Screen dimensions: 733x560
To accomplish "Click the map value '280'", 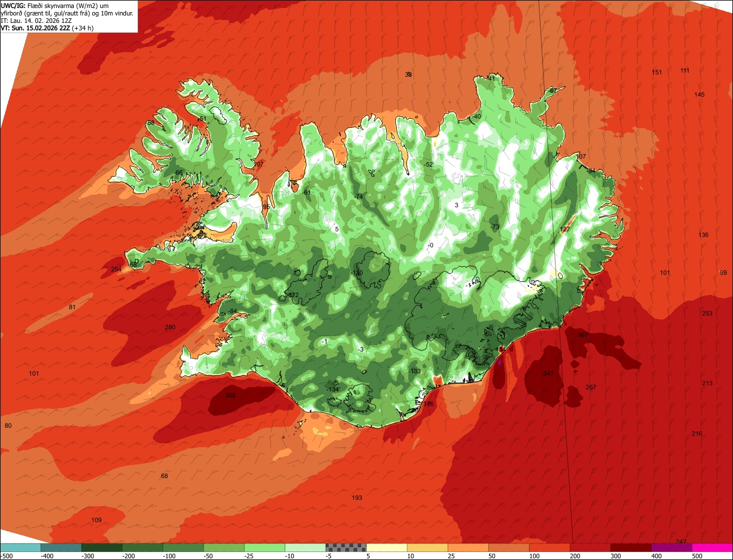I will point(170,327).
